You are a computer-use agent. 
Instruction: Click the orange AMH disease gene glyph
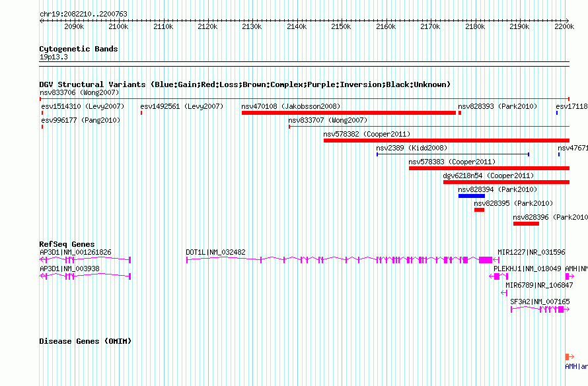point(570,357)
